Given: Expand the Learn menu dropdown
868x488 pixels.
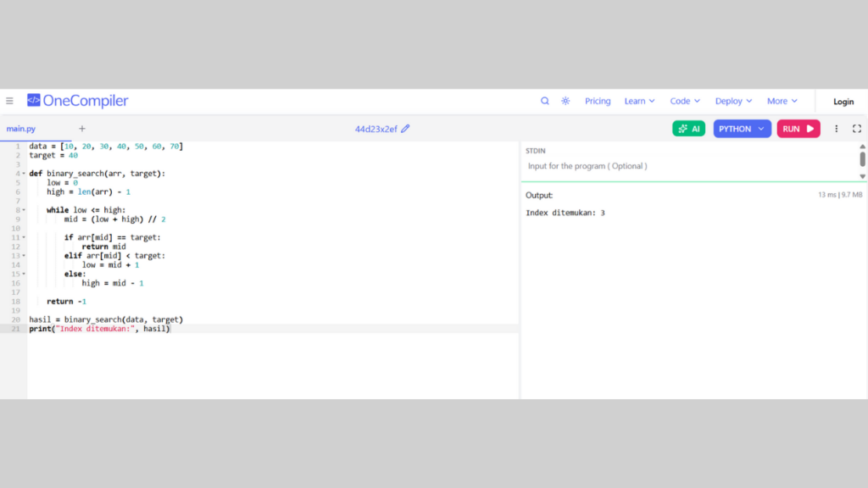Looking at the screenshot, I should pos(639,101).
